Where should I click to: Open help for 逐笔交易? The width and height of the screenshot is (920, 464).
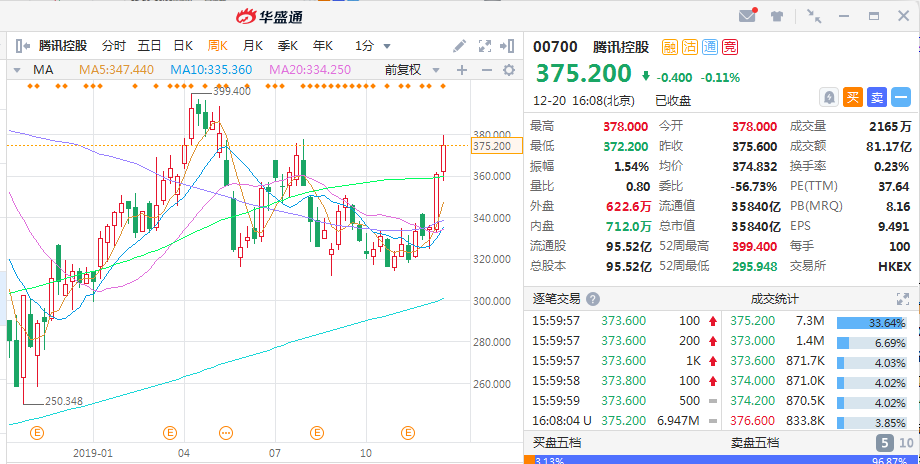[x=593, y=299]
